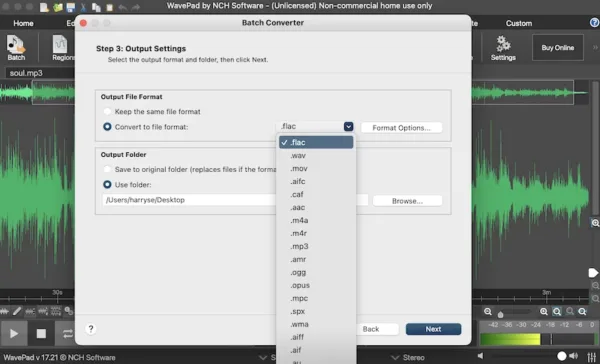Image resolution: width=600 pixels, height=364 pixels.
Task: Click Buy Online button
Action: click(x=558, y=48)
